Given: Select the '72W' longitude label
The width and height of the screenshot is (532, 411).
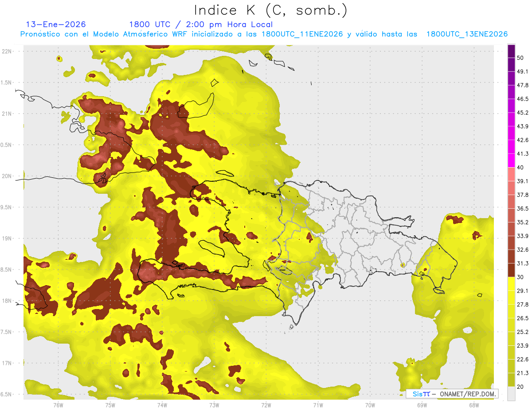Looking at the screenshot, I should [x=266, y=405].
